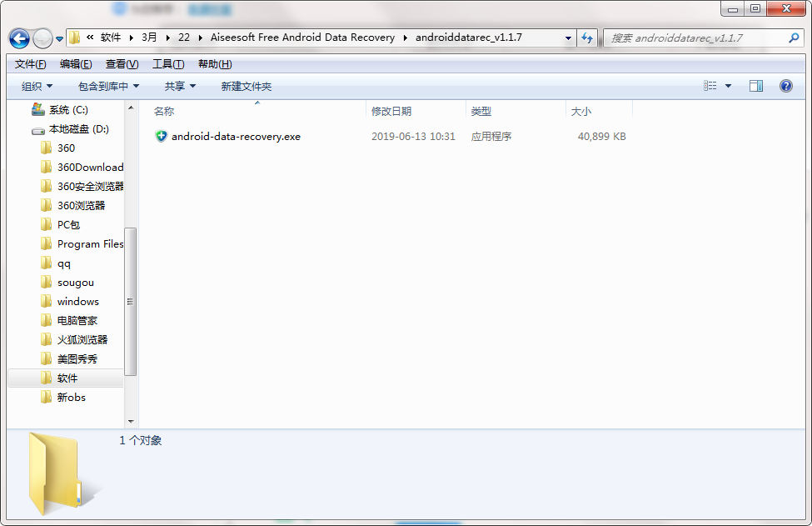The height and width of the screenshot is (526, 812).
Task: Open the 编辑(E) menu
Action: tap(76, 64)
